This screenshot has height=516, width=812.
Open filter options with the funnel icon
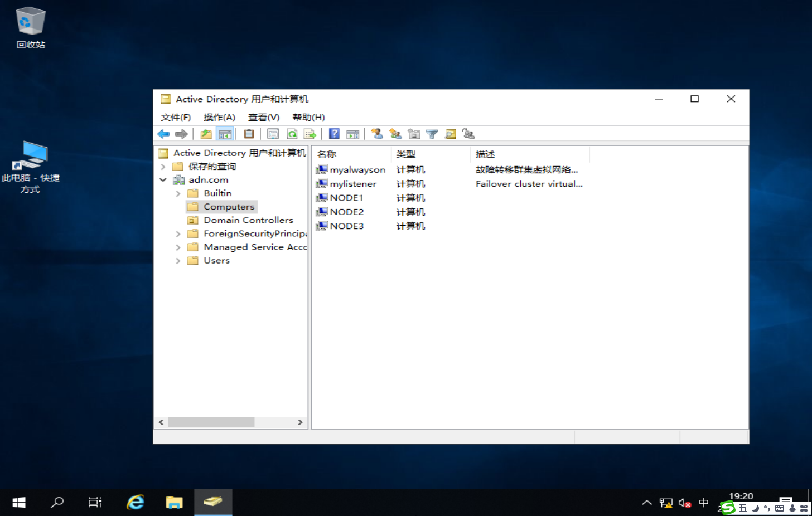432,134
